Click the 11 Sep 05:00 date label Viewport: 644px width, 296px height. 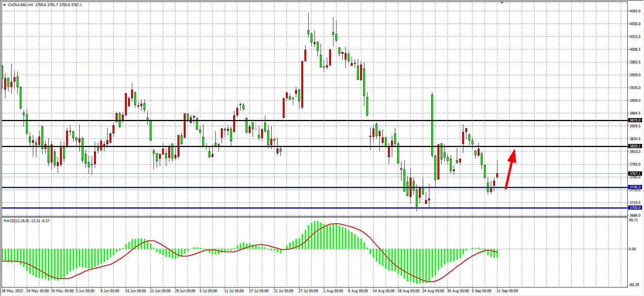pyautogui.click(x=507, y=291)
